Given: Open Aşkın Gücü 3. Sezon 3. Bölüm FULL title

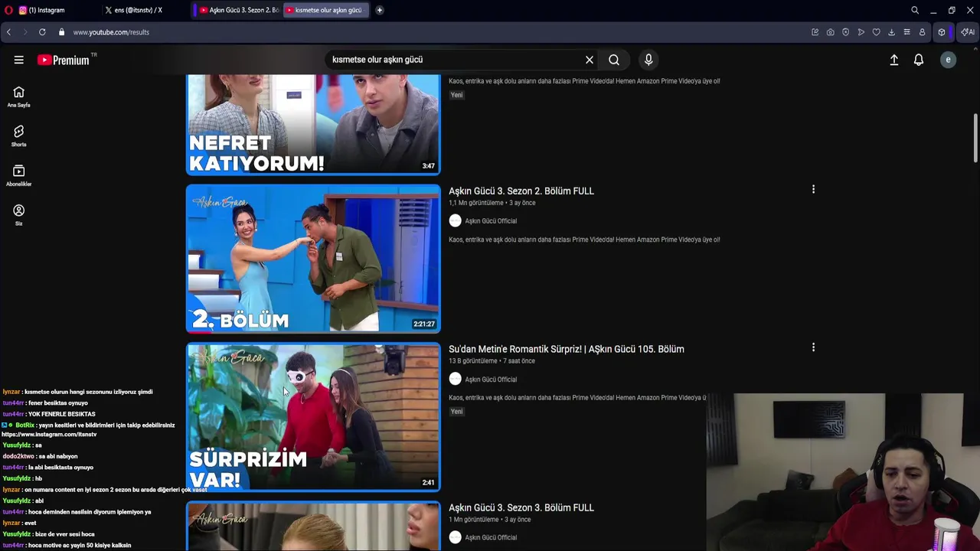Looking at the screenshot, I should pyautogui.click(x=521, y=507).
